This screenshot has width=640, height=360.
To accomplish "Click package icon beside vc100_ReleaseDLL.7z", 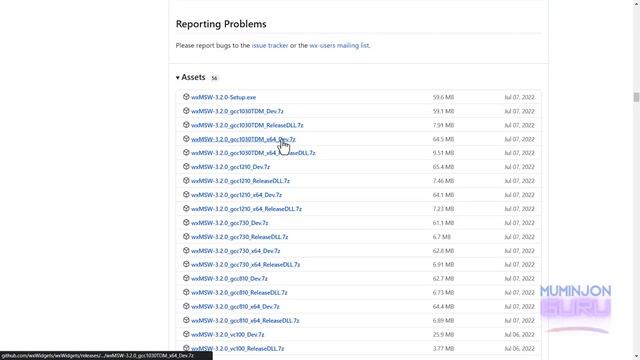I will pos(186,348).
